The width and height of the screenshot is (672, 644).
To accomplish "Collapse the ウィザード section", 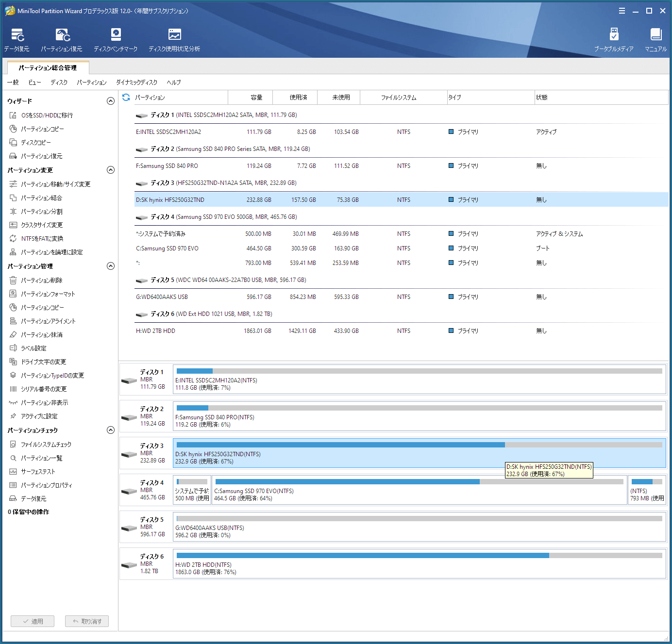I will 111,101.
